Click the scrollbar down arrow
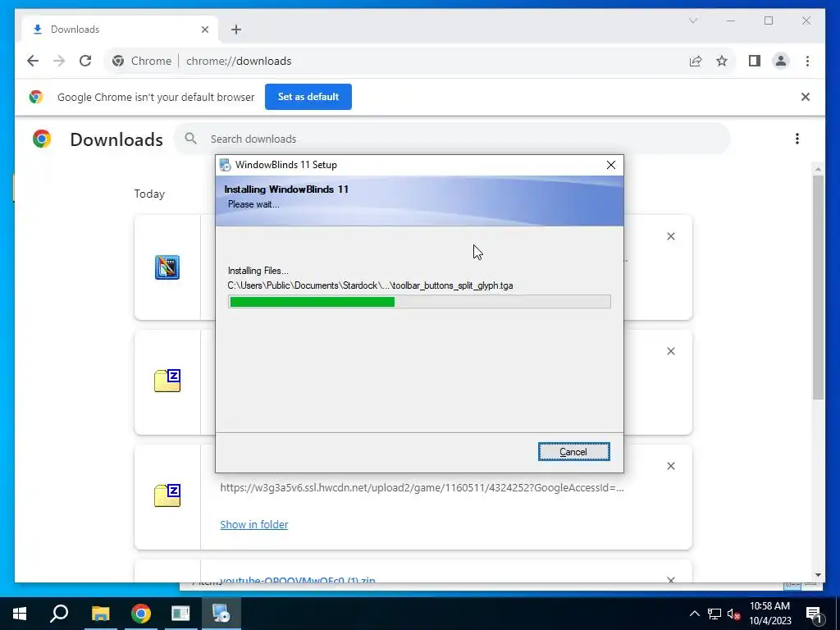 (x=818, y=575)
